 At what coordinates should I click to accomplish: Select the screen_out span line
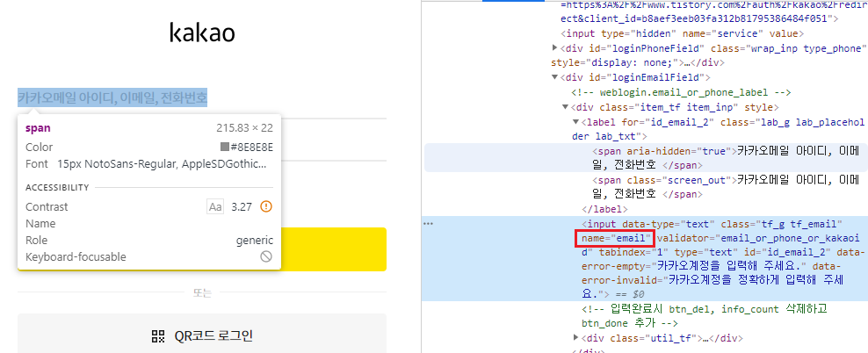(725, 187)
